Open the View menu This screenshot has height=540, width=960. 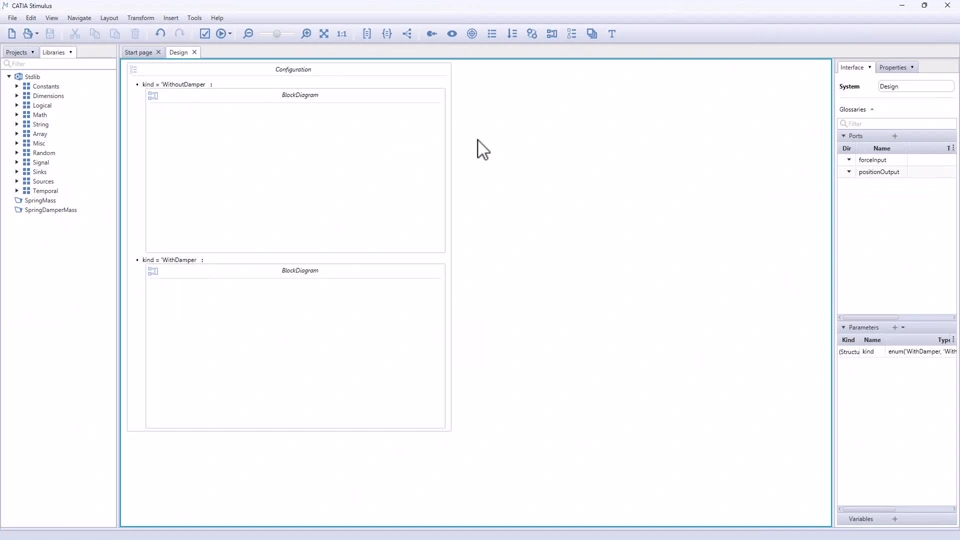51,18
